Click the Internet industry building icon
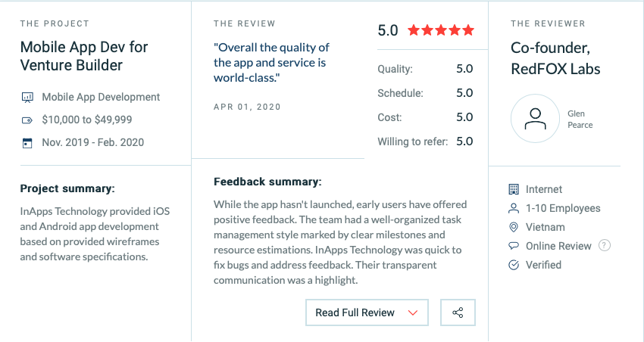 coord(514,189)
